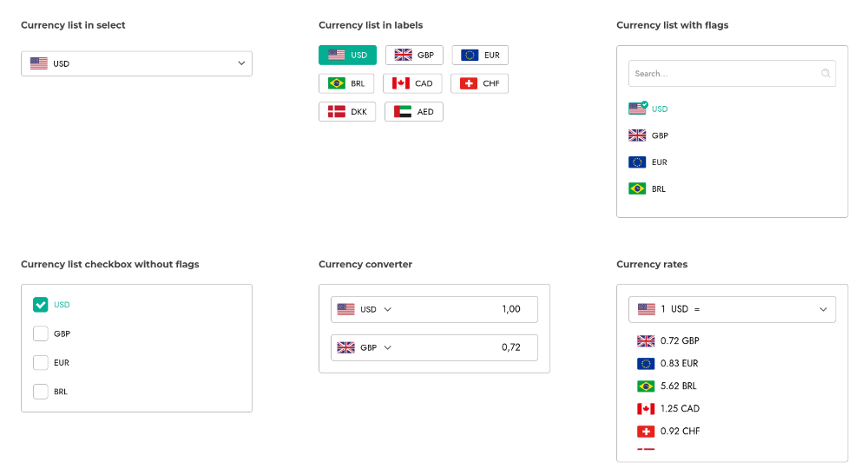Click the Swiss flag beside 0.92 CHF
The height and width of the screenshot is (475, 868).
click(646, 432)
